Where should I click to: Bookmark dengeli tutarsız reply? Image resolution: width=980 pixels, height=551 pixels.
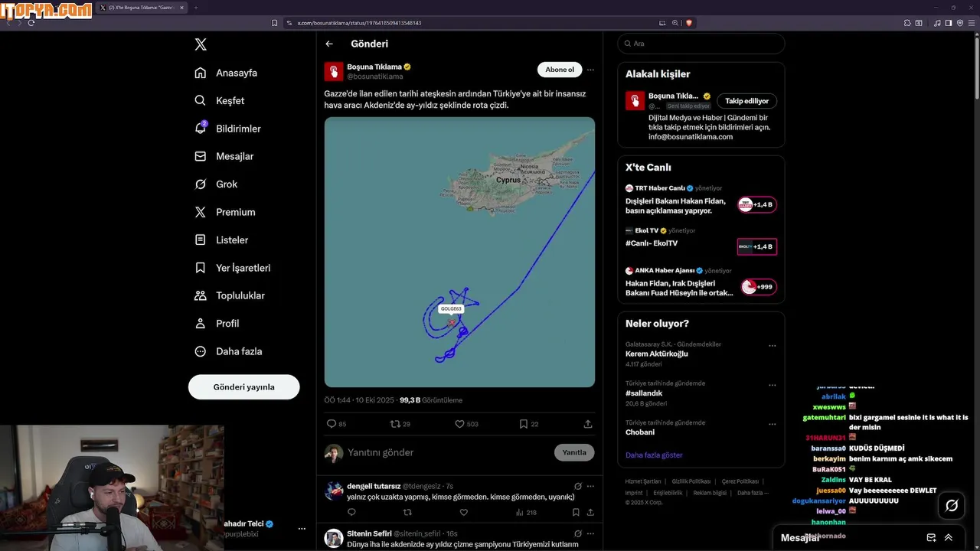coord(576,513)
